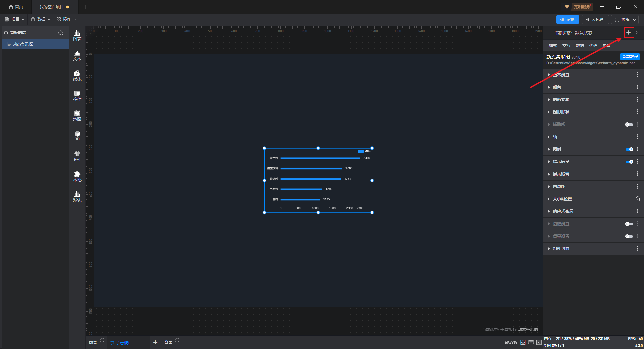
Task: Select the 文本 text components icon
Action: (x=77, y=55)
